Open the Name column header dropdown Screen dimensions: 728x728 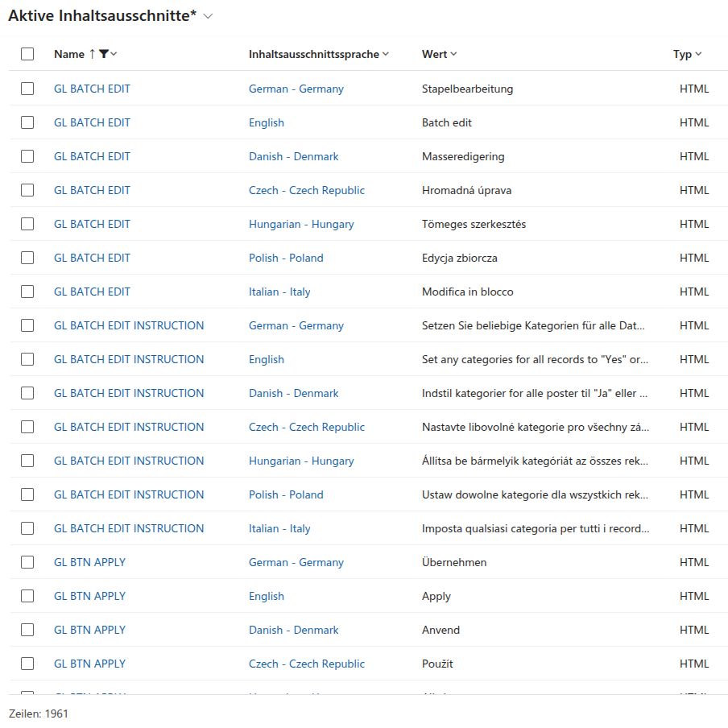[x=111, y=54]
